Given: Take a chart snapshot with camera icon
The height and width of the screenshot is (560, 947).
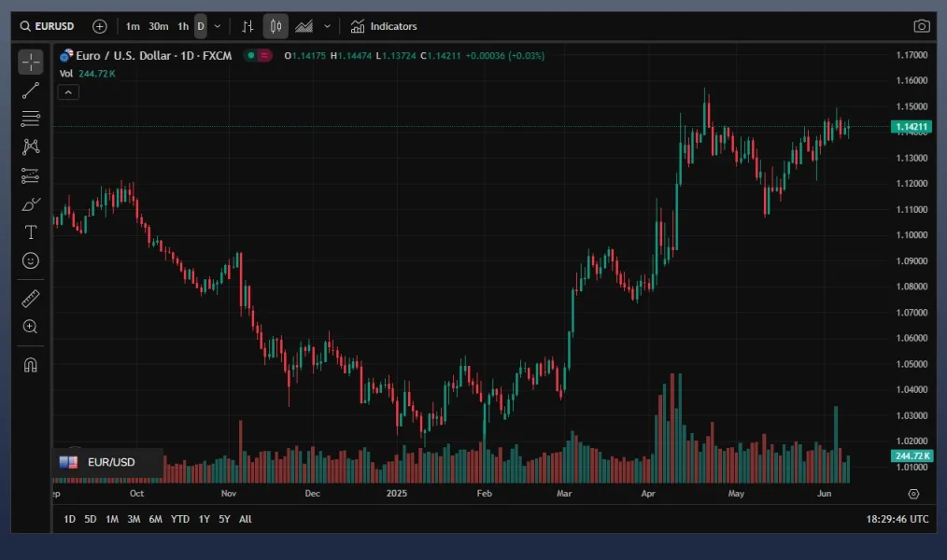Looking at the screenshot, I should 922,26.
